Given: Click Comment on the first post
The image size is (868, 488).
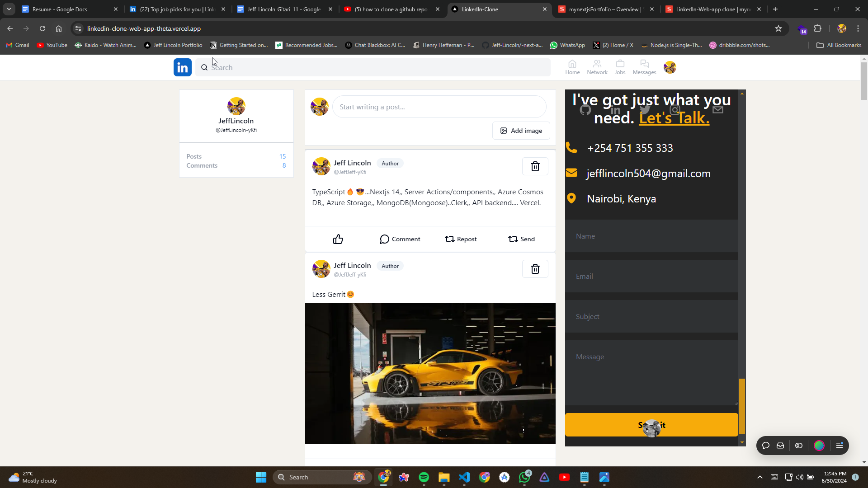Looking at the screenshot, I should (400, 239).
